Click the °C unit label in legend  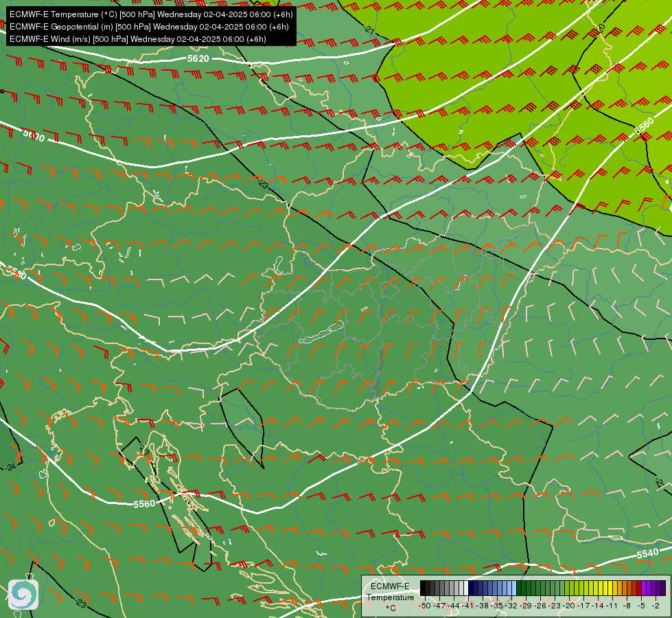(x=391, y=608)
